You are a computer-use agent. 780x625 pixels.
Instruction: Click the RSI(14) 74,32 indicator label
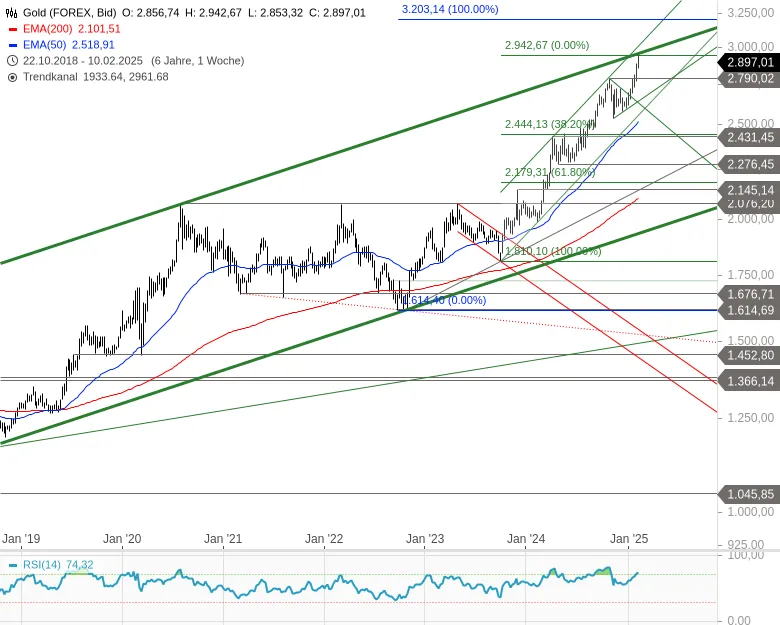(x=58, y=565)
